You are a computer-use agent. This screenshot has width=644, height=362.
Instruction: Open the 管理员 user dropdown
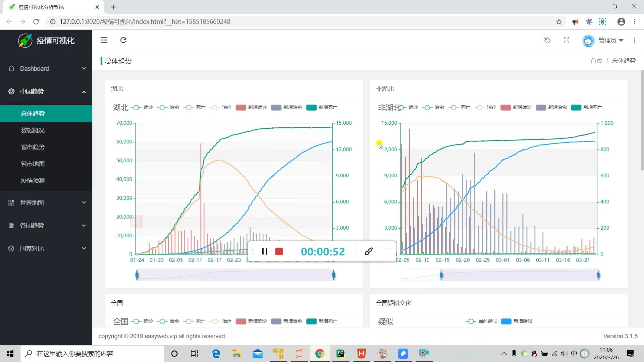[611, 40]
